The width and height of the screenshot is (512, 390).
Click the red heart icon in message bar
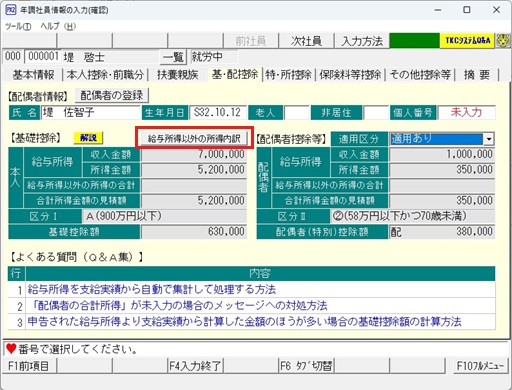(11, 349)
